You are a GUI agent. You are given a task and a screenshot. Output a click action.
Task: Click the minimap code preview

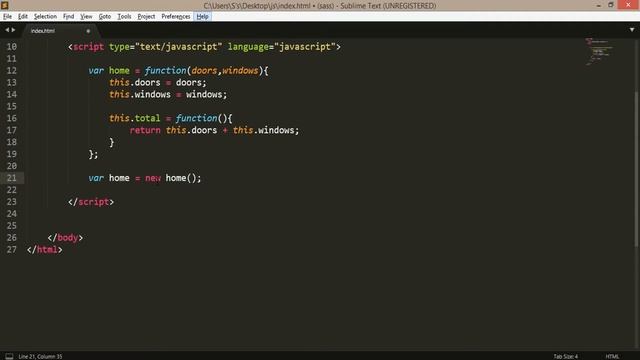(599, 51)
